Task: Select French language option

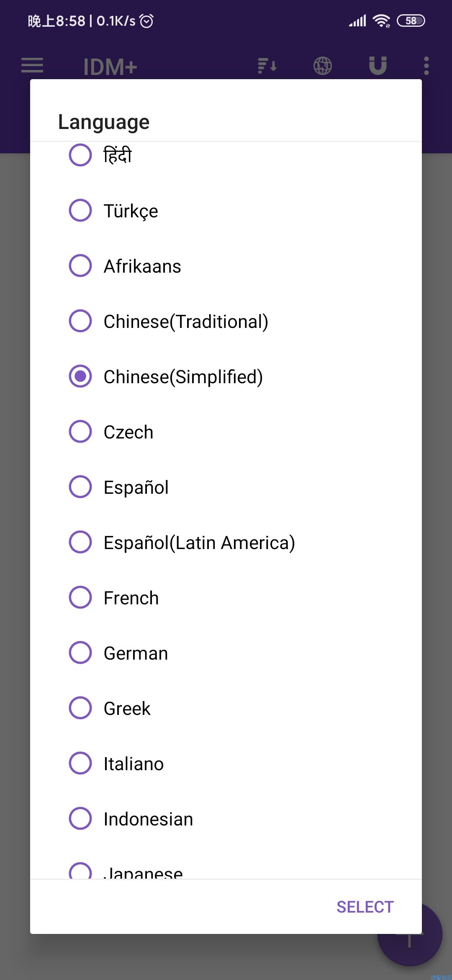Action: pyautogui.click(x=80, y=597)
